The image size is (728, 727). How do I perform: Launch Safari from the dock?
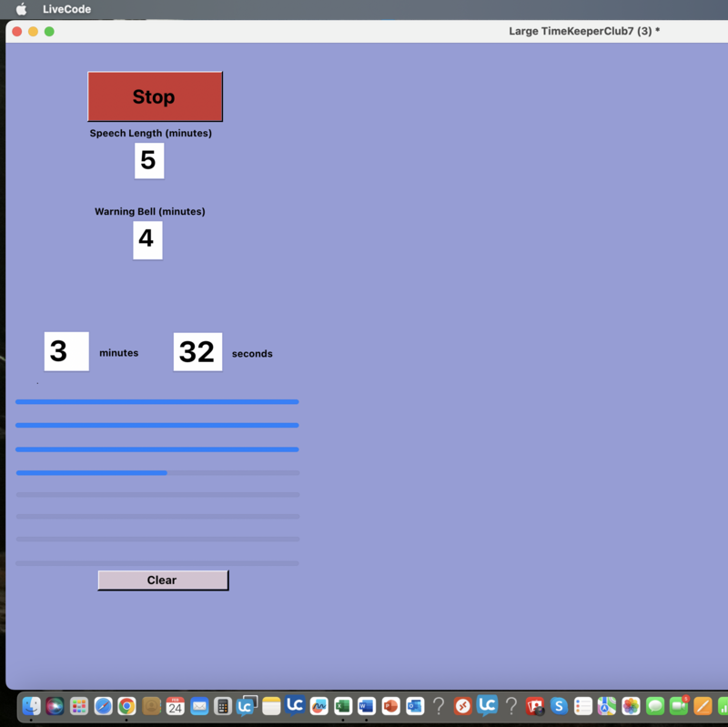tap(103, 706)
